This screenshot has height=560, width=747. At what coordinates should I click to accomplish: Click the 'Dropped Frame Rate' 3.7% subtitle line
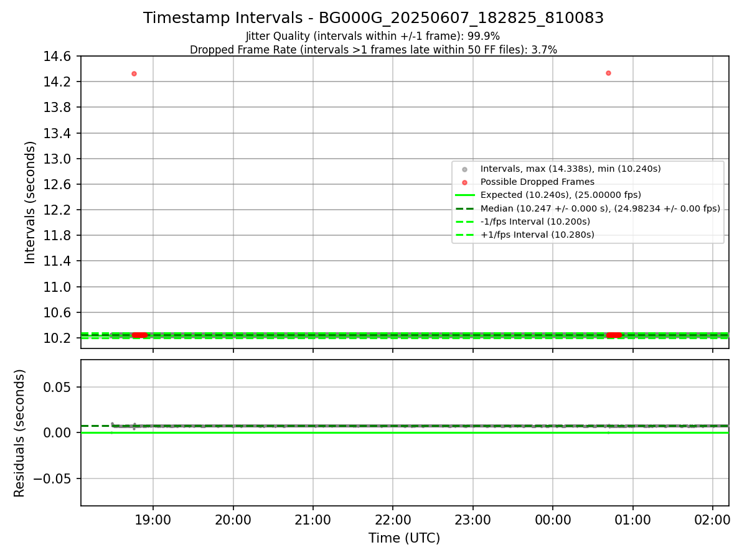(x=374, y=50)
